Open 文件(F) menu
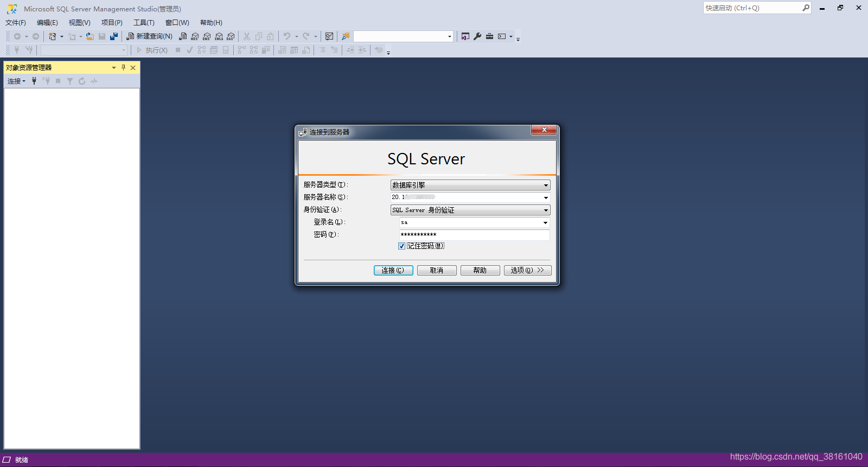This screenshot has height=467, width=868. 16,23
